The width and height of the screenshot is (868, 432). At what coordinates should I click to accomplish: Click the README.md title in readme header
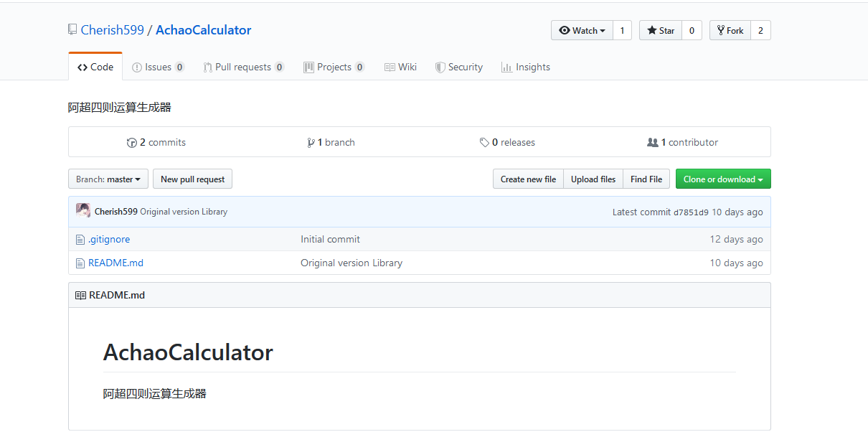click(117, 295)
